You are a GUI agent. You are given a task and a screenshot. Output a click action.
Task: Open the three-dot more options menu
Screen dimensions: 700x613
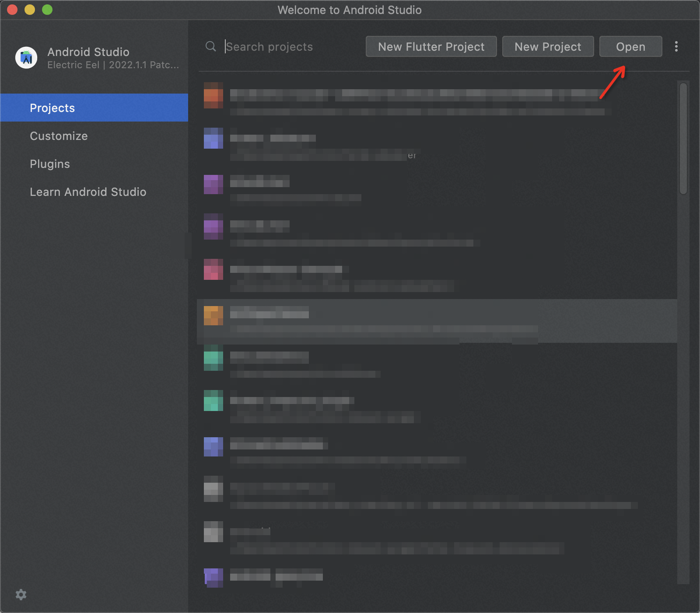(x=676, y=47)
